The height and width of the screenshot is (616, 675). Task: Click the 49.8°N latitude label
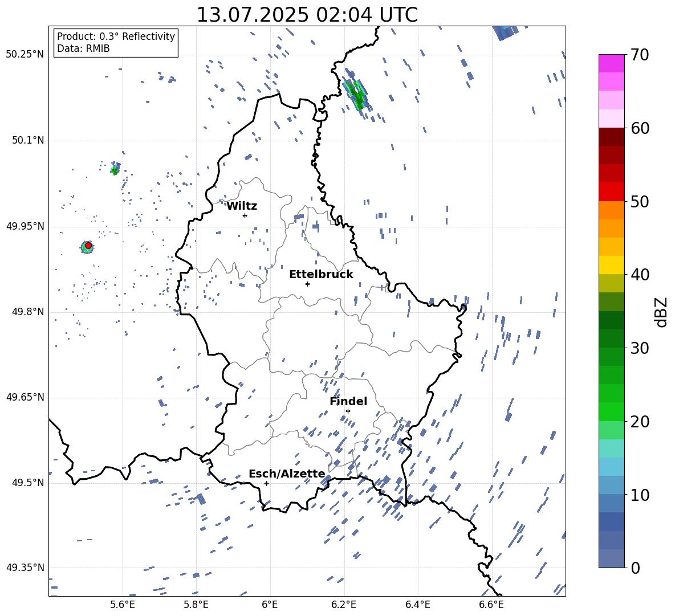coord(28,312)
